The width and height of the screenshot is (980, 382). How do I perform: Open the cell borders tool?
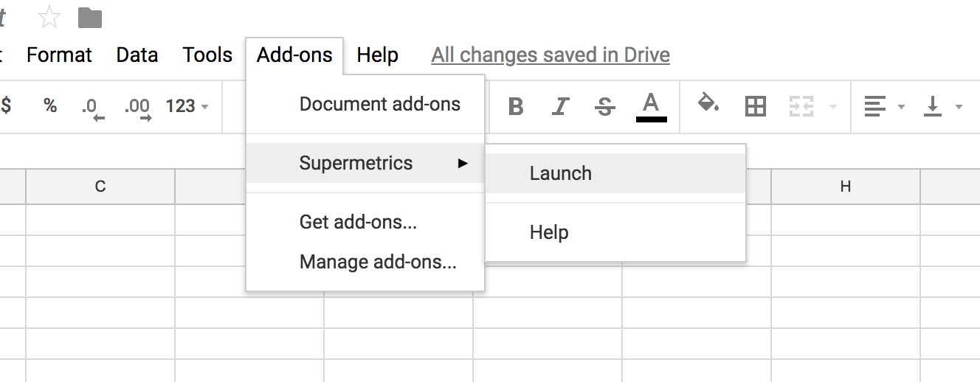click(x=755, y=107)
